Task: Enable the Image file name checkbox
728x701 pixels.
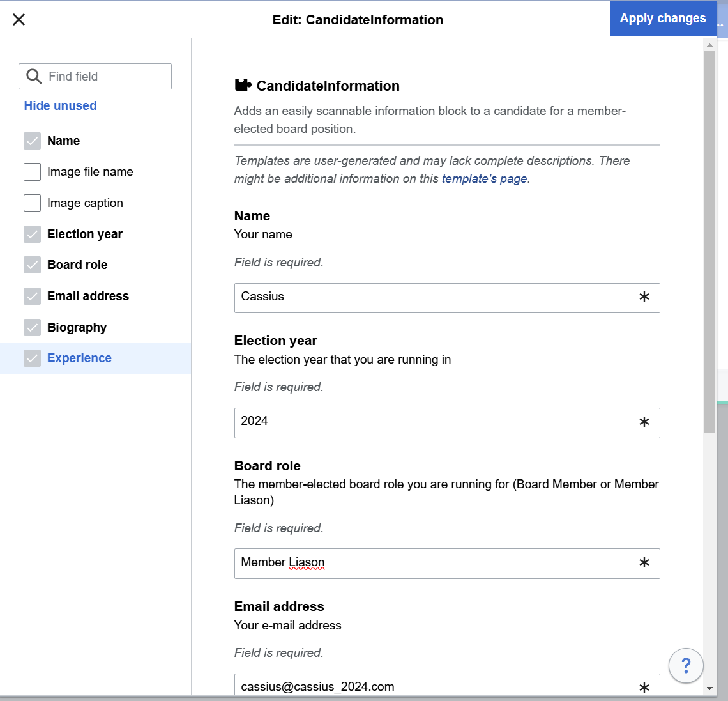Action: [x=32, y=172]
